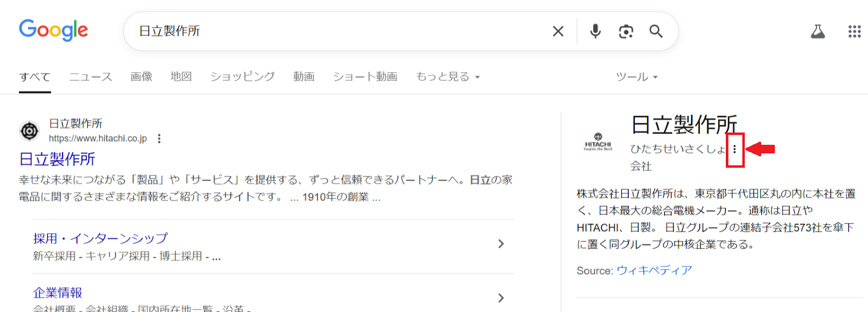868x312 pixels.
Task: Start voice search with microphone icon
Action: [x=595, y=31]
